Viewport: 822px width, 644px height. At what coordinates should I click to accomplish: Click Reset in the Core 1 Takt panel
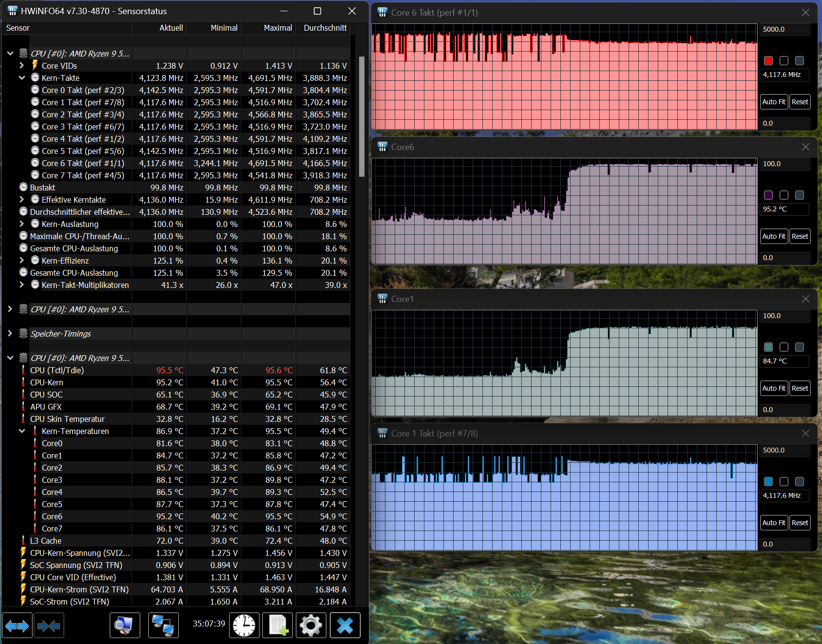tap(800, 522)
